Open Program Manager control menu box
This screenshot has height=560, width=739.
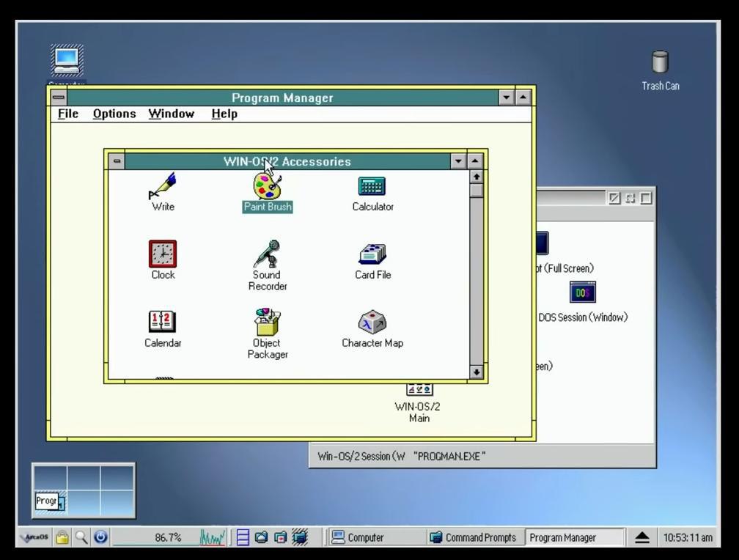(x=59, y=97)
